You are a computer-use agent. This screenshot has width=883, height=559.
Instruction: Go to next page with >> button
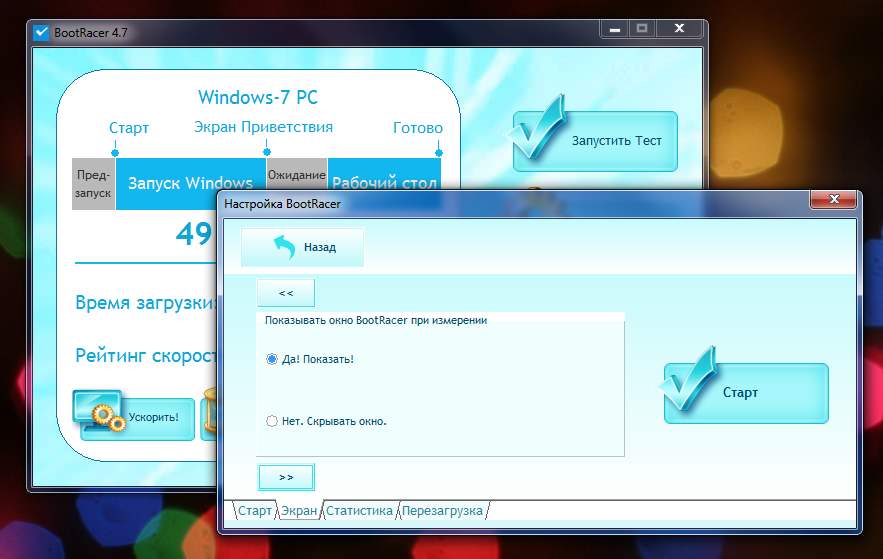click(x=286, y=477)
